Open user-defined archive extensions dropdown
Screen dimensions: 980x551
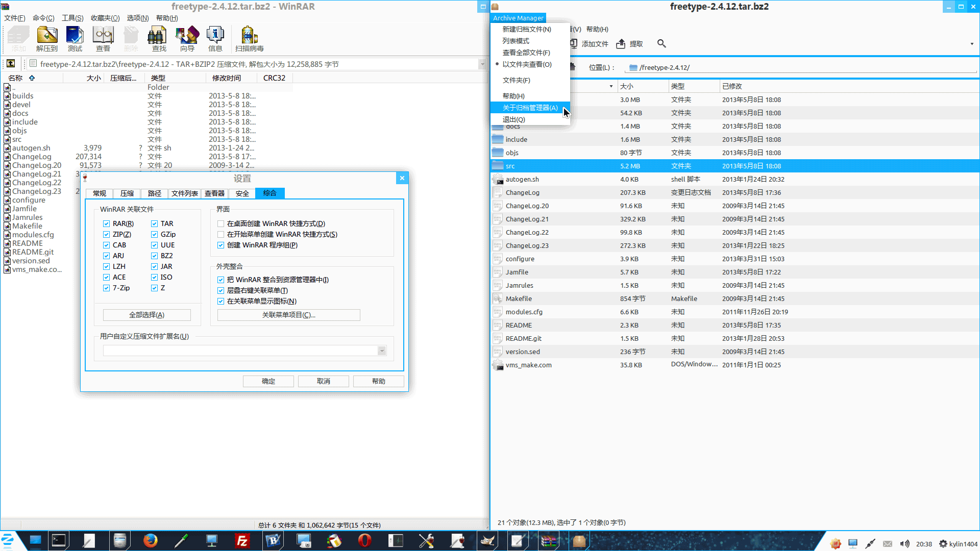tap(382, 350)
